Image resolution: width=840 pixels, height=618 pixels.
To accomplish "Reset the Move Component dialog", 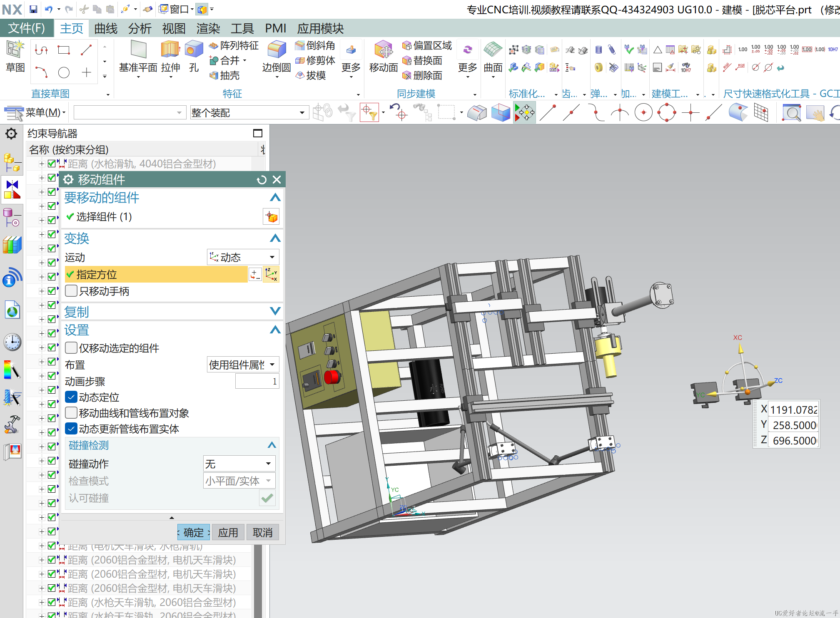I will pyautogui.click(x=262, y=180).
